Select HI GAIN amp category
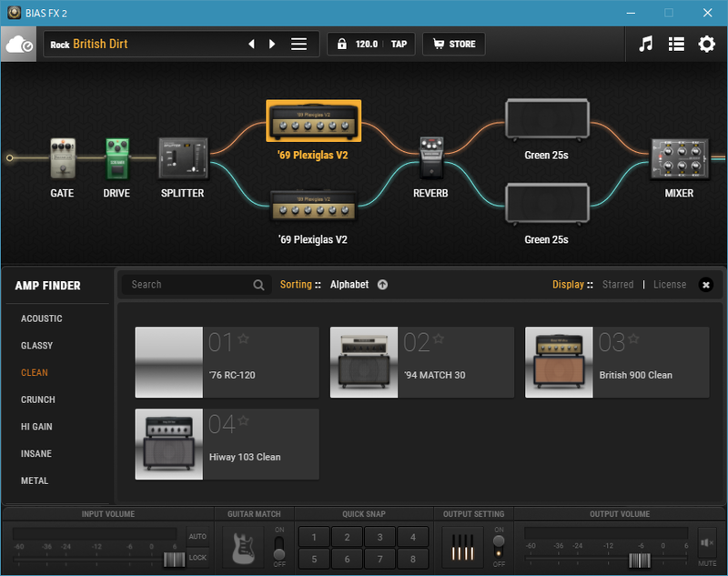This screenshot has width=728, height=576. [36, 426]
